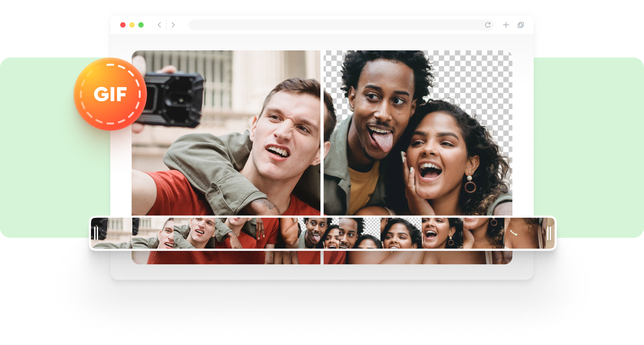Go forward using the forward arrow
This screenshot has width=644, height=345.
point(173,25)
